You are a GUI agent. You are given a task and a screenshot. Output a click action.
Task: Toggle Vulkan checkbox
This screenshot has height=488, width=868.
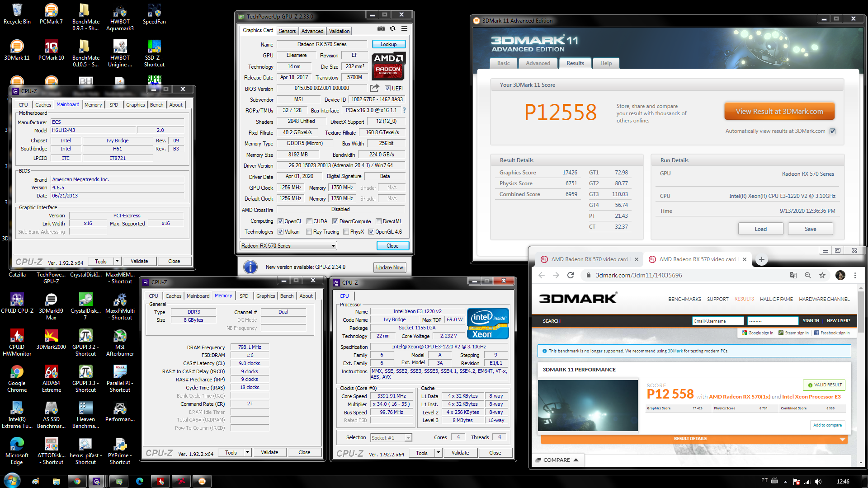pyautogui.click(x=280, y=232)
